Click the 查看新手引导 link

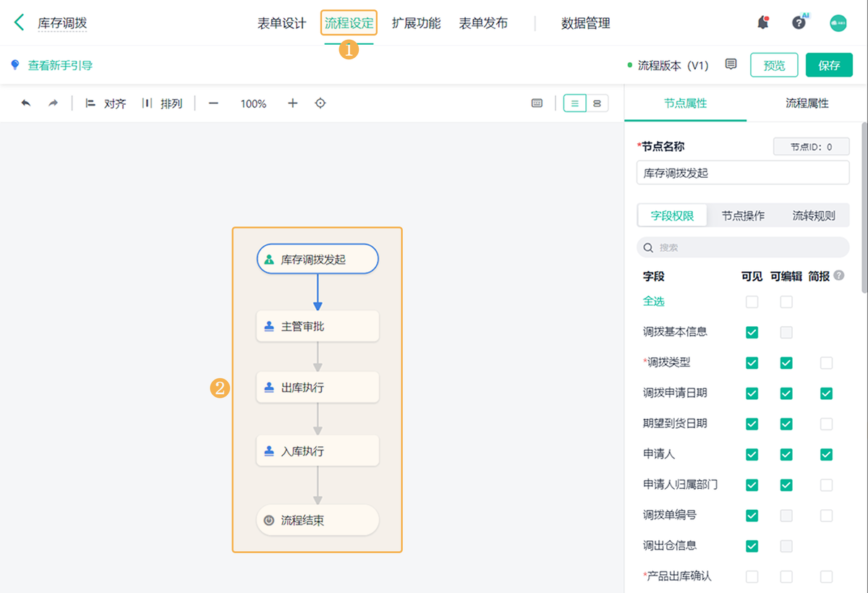(x=60, y=65)
